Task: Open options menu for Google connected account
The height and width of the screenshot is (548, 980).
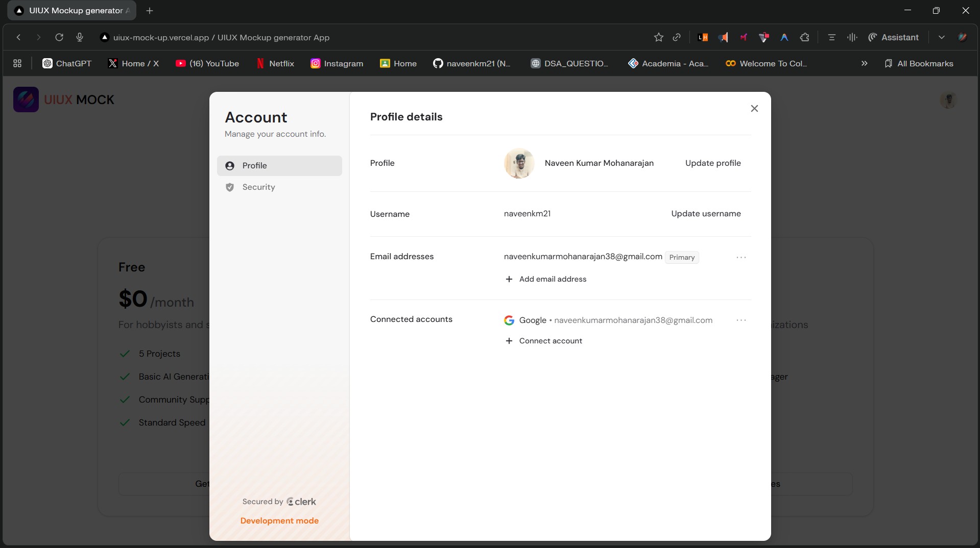Action: pyautogui.click(x=741, y=320)
